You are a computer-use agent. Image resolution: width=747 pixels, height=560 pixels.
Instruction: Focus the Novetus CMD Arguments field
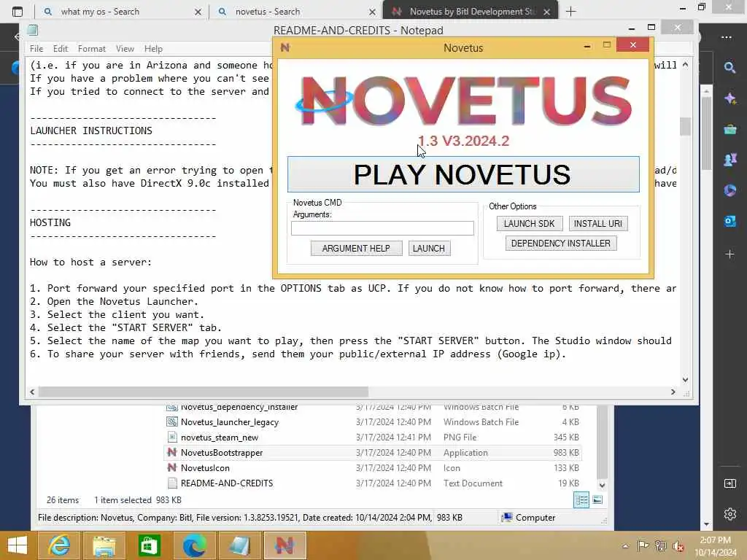tap(382, 228)
